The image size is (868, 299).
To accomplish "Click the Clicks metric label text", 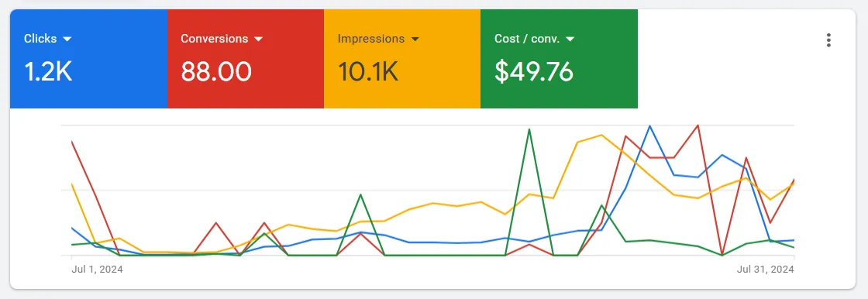I will [x=40, y=39].
